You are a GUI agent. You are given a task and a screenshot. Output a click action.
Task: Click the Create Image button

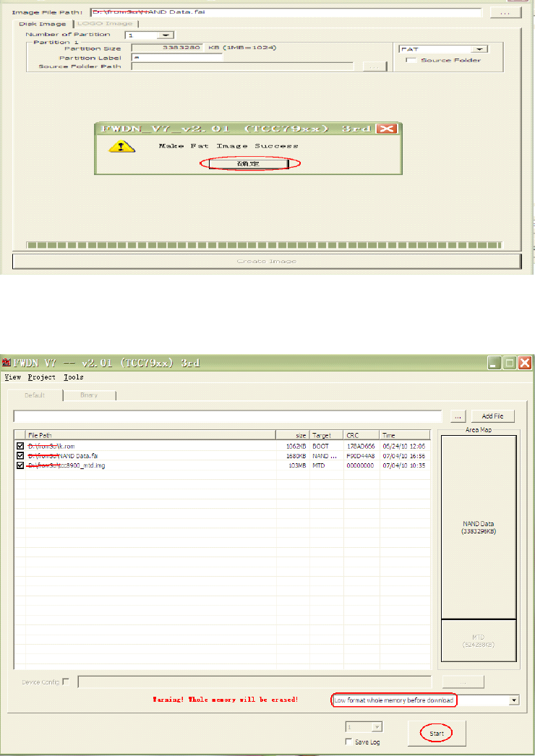(267, 261)
